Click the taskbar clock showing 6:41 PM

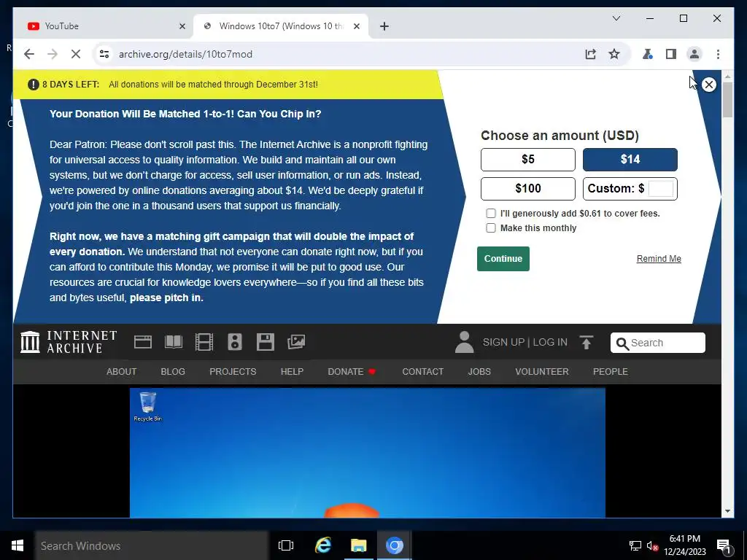(x=684, y=545)
